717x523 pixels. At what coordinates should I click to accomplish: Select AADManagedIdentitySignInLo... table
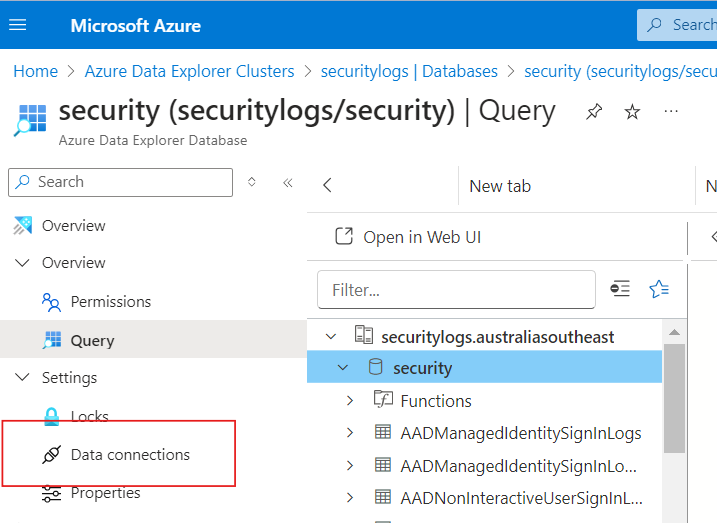tap(519, 466)
